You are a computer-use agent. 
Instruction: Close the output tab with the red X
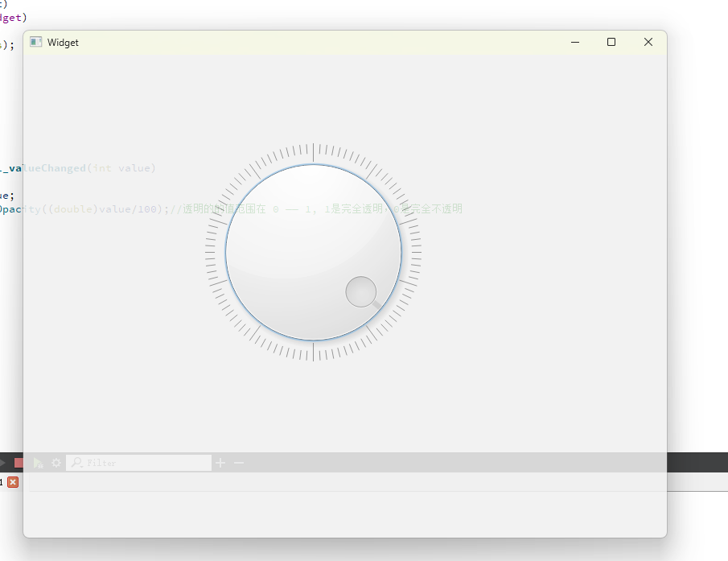coord(13,482)
